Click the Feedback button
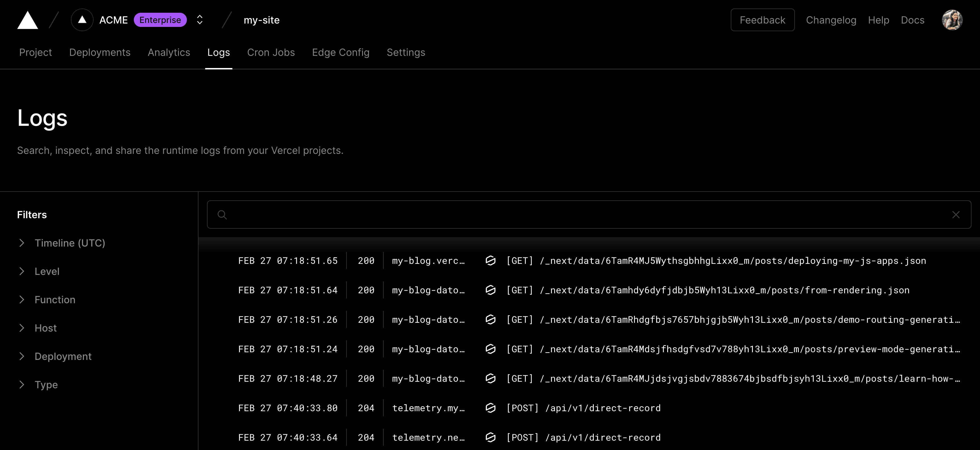 pos(762,20)
